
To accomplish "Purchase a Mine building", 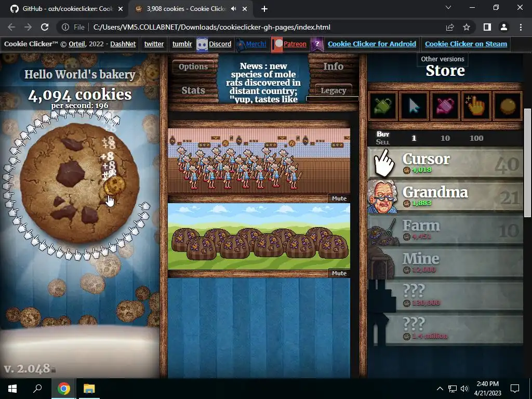I will (x=445, y=263).
